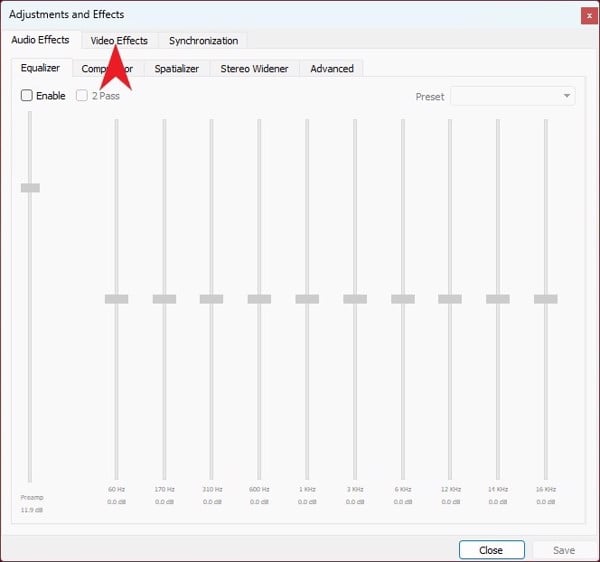This screenshot has width=600, height=562.
Task: Click the 1 KHz label
Action: pyautogui.click(x=307, y=489)
